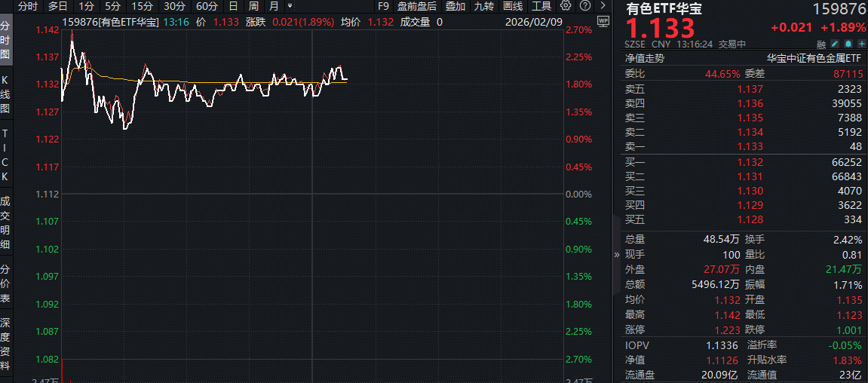The height and width of the screenshot is (383, 868).
Task: Open the 净值走势 link
Action: 645,58
